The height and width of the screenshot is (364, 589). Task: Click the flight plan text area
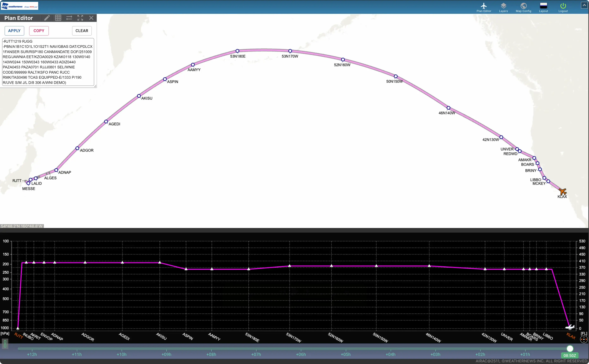[x=48, y=62]
